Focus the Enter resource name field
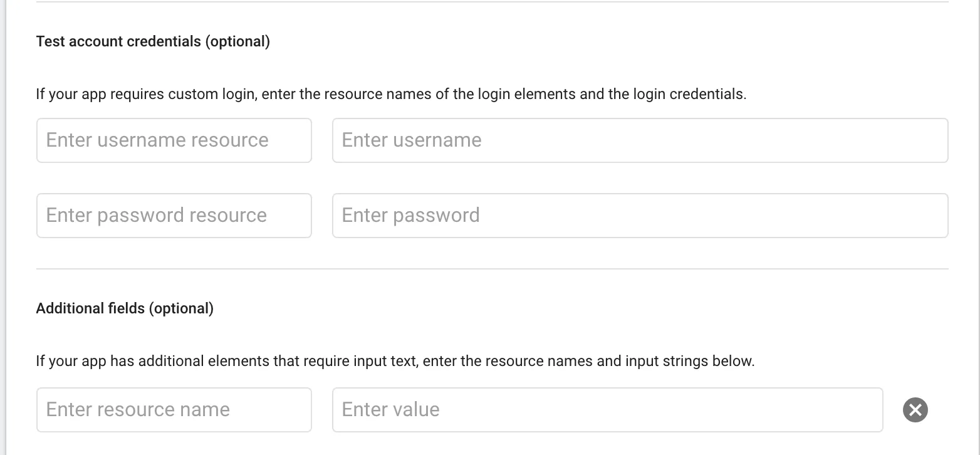 point(174,410)
